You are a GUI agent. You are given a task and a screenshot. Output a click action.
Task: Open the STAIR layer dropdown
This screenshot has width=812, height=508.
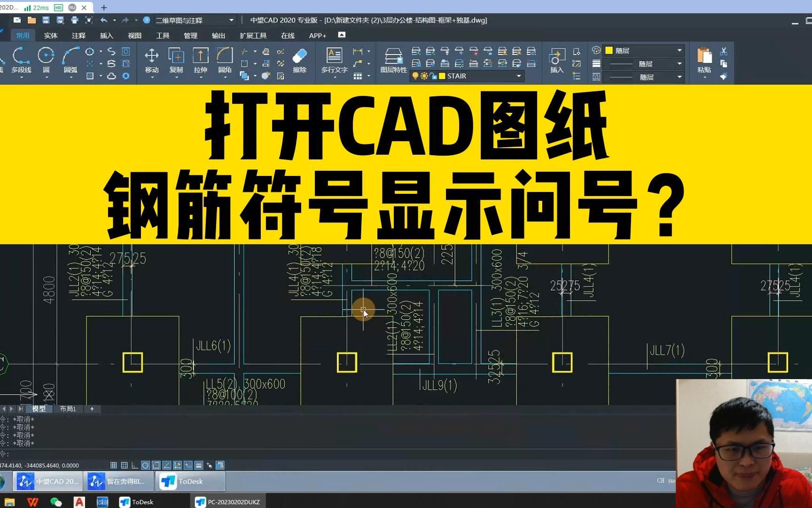coord(518,76)
